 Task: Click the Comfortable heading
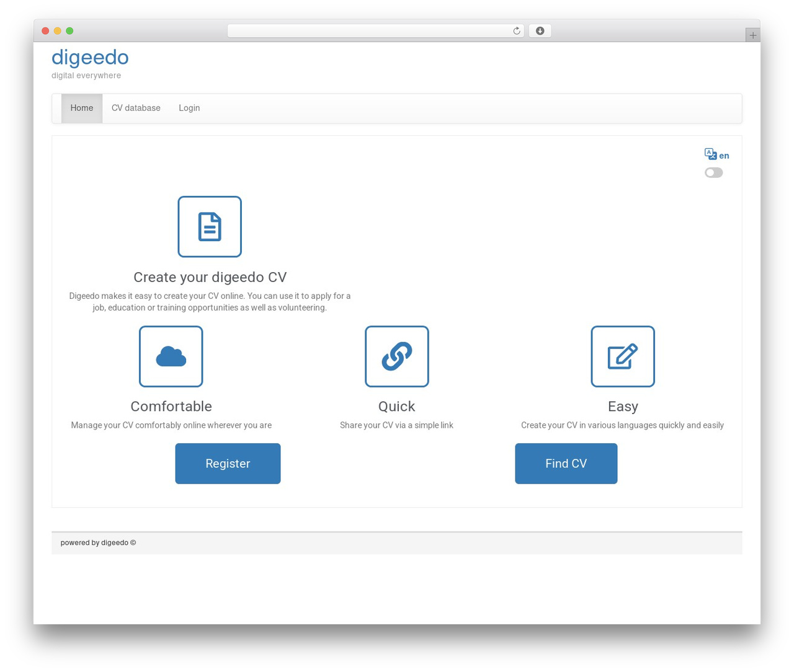pos(171,406)
